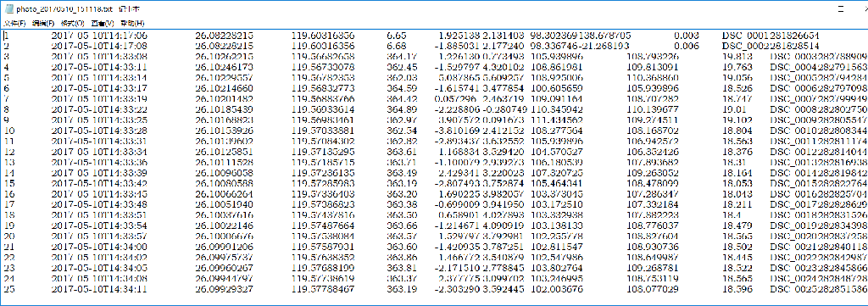
Task: Click the value 19.01 in row 8
Action: 734,109
